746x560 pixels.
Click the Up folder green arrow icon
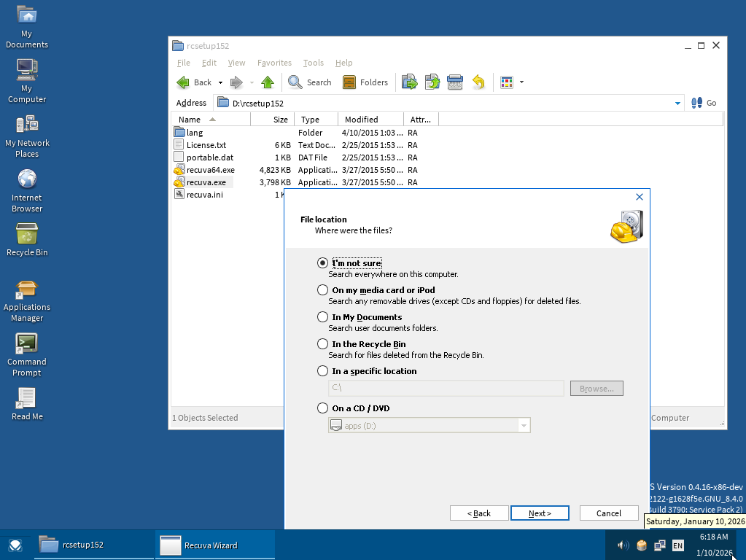(268, 82)
